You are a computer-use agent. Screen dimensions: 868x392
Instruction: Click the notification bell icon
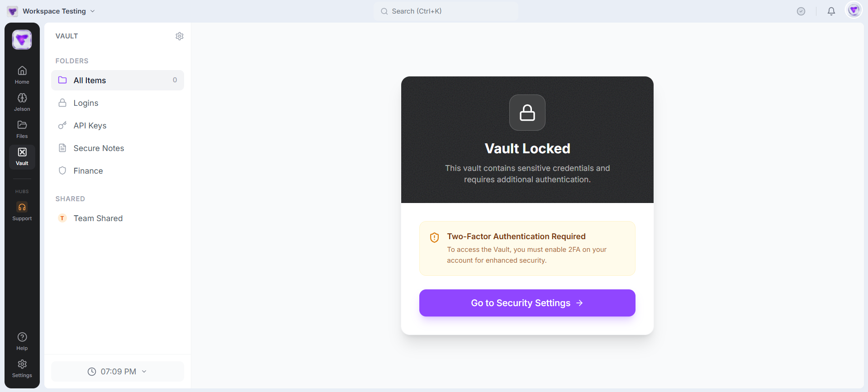pos(831,11)
